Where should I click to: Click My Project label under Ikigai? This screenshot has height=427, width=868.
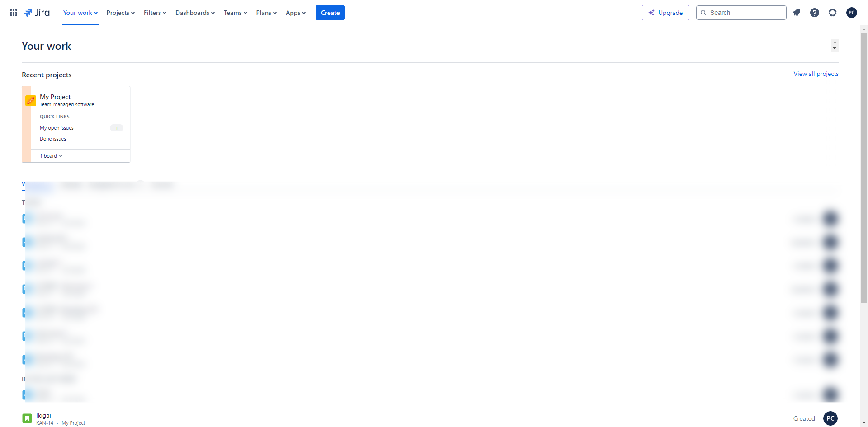click(73, 423)
